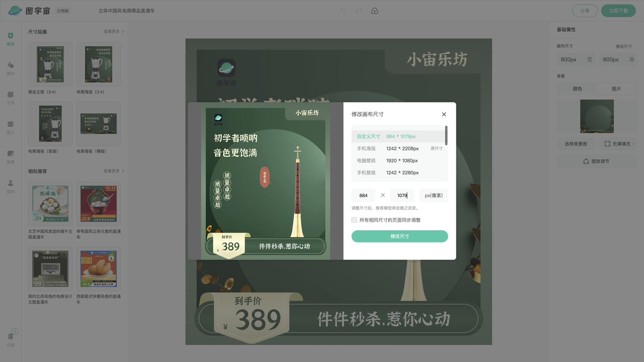This screenshot has width=644, height=362.
Task: Click the 修改尺寸 confirm button
Action: [400, 236]
